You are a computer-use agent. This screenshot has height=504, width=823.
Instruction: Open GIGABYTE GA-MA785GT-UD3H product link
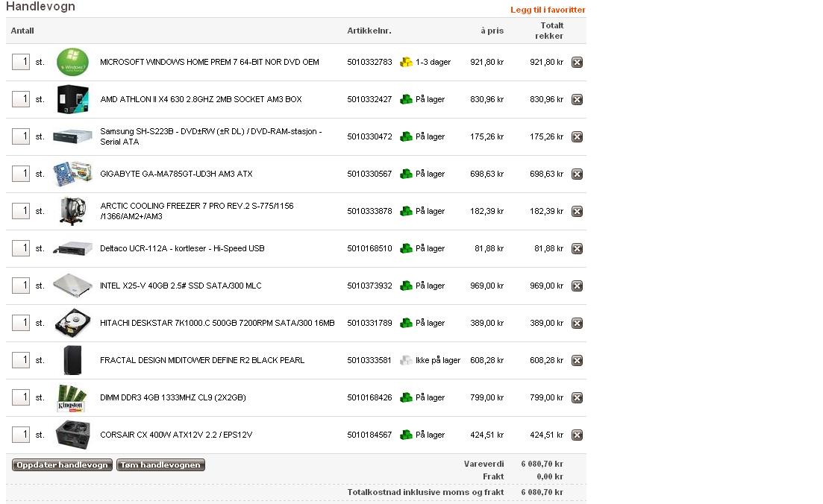176,174
